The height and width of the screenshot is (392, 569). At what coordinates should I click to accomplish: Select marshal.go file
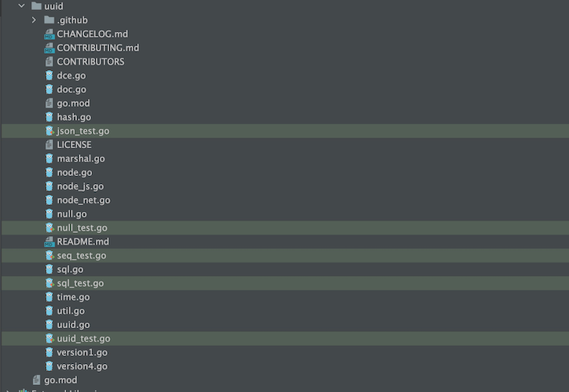80,158
